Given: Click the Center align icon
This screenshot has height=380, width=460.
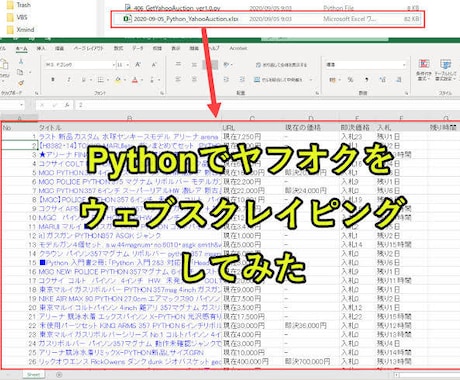Looking at the screenshot, I should click(x=194, y=79).
